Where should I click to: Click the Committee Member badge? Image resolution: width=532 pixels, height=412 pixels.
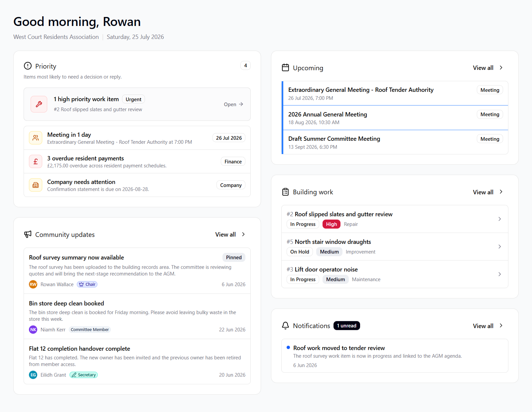90,329
